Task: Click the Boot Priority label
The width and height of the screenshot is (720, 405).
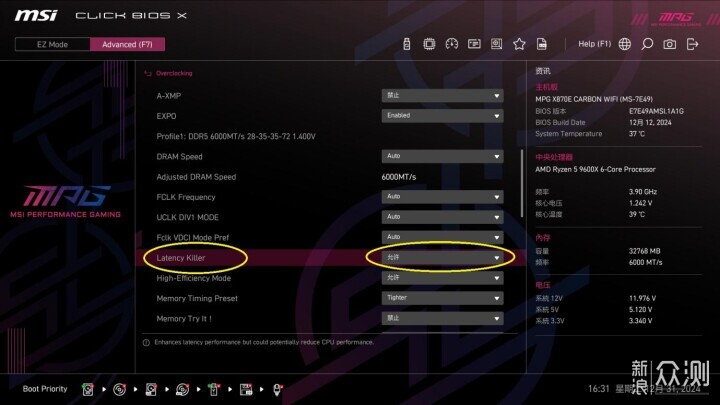Action: pos(45,389)
